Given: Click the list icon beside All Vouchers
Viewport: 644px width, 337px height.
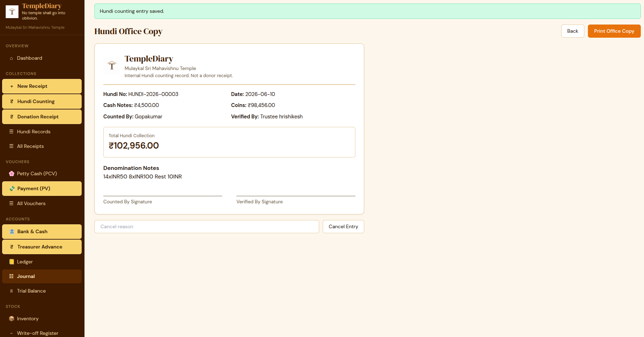Looking at the screenshot, I should [x=11, y=204].
